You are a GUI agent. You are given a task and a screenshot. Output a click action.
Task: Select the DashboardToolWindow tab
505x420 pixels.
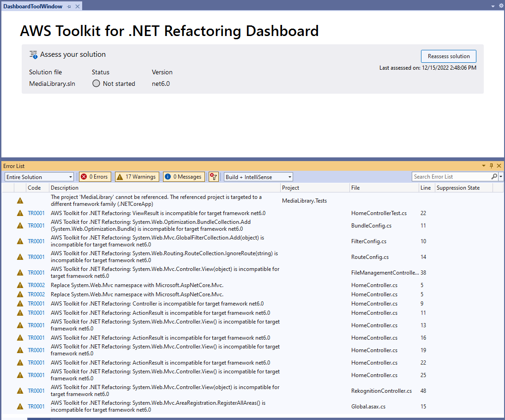pos(32,6)
